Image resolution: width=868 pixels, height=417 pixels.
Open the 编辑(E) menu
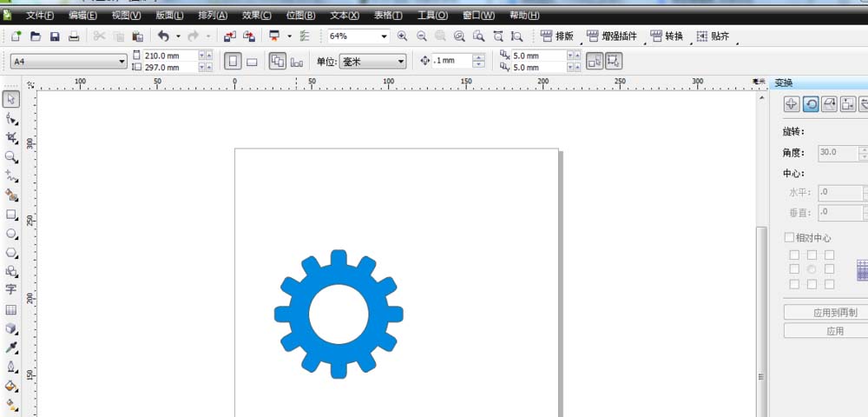point(83,16)
